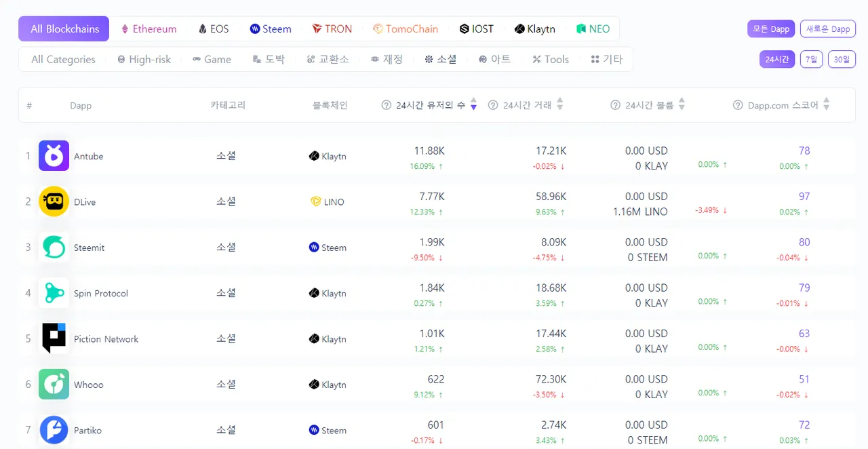Screen dimensions: 868x449
Task: Sort by 24시간 볼륨 arrows
Action: pos(682,105)
